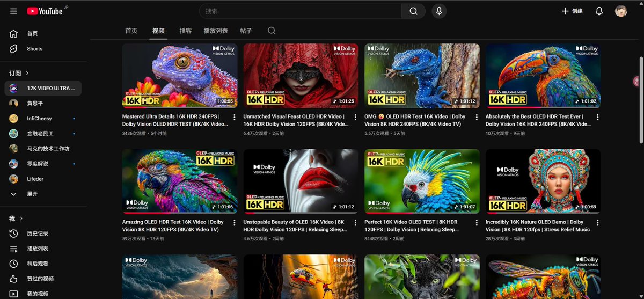The width and height of the screenshot is (644, 299).
Task: Play the black panther thumbnail video
Action: pyautogui.click(x=422, y=276)
